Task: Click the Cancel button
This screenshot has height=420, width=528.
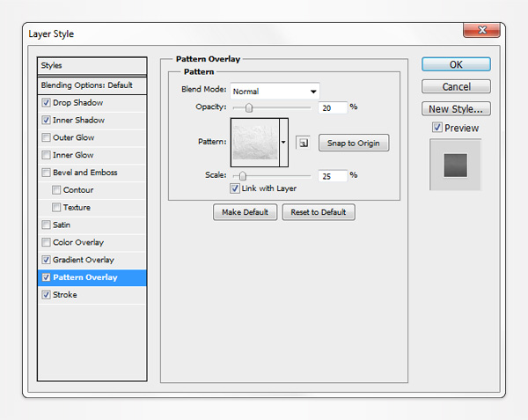Action: pyautogui.click(x=456, y=86)
